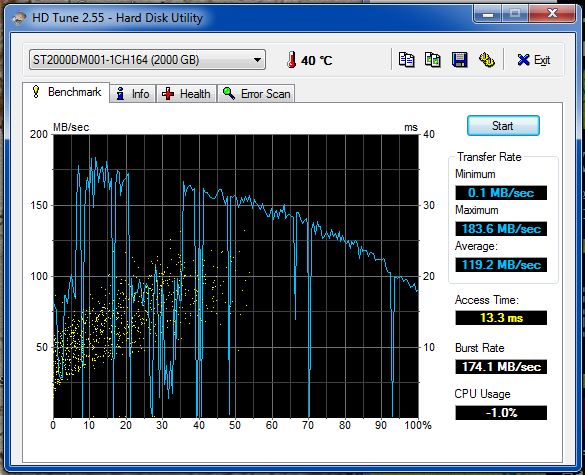Viewport: 585px width, 475px height.
Task: Click the copy text to clipboard icon
Action: (x=406, y=60)
